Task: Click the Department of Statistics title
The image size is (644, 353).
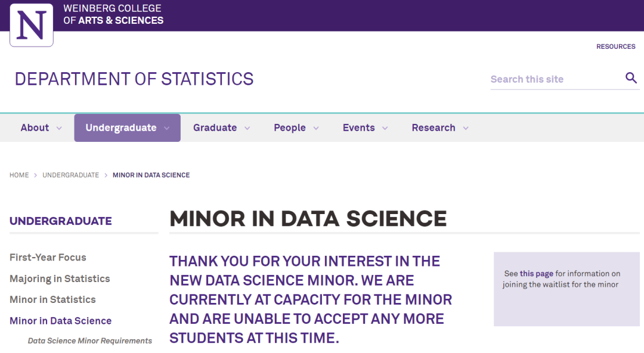Action: (134, 79)
